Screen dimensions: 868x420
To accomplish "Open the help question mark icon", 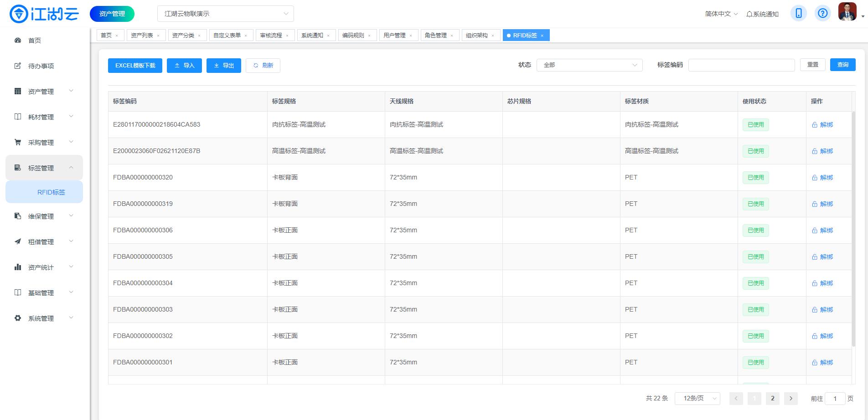I will (x=822, y=13).
